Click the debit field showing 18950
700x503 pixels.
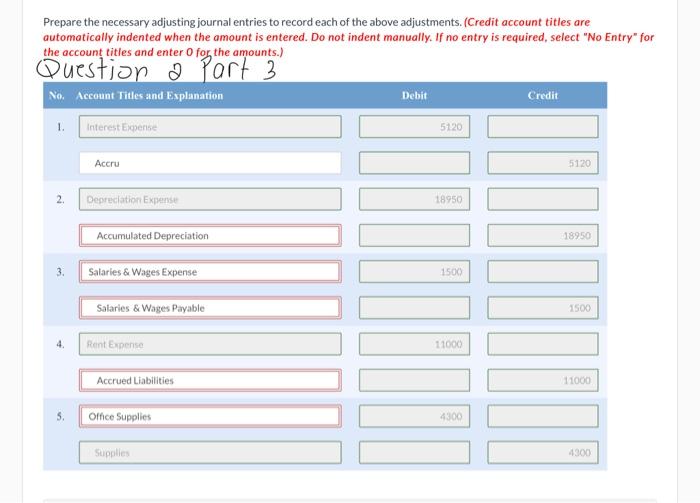tap(414, 199)
